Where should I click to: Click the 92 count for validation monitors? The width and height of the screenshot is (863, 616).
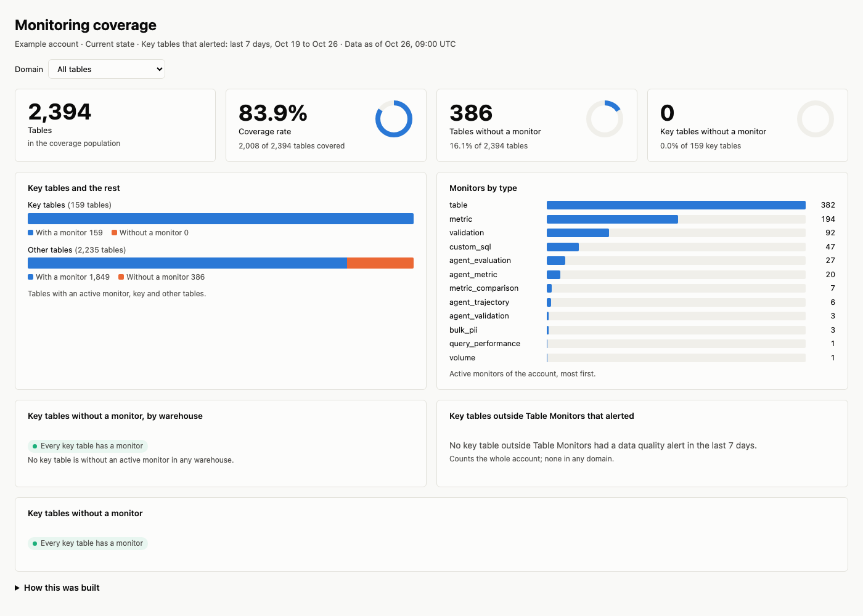coord(830,233)
